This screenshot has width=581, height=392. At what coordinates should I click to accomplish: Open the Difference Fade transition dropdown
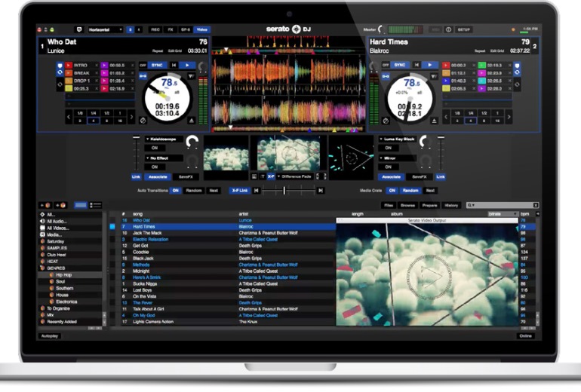point(295,176)
